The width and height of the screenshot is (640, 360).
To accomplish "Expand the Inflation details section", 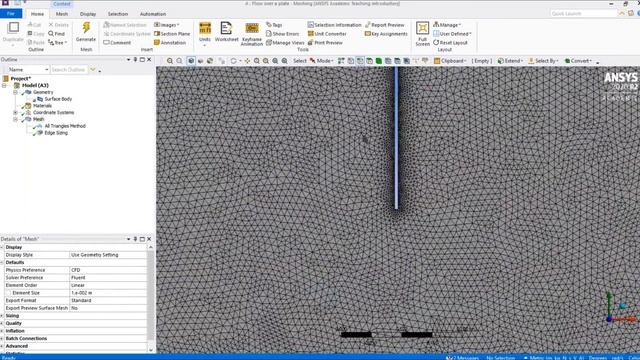I will click(x=2, y=331).
